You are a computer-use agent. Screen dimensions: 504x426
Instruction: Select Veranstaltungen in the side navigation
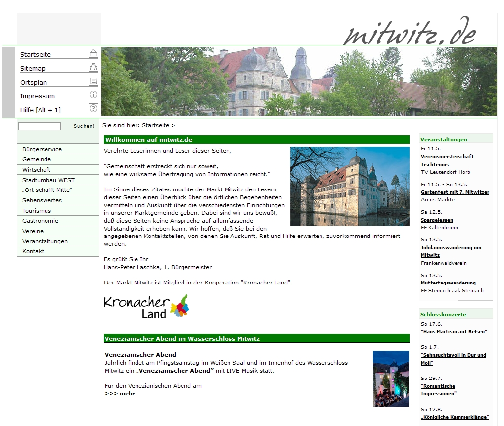(x=58, y=241)
